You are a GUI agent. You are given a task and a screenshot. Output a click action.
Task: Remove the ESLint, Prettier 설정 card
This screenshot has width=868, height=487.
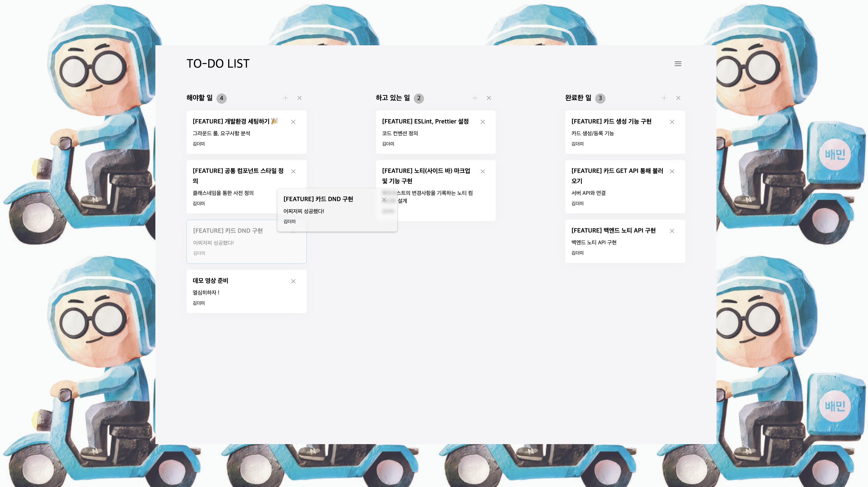tap(482, 122)
